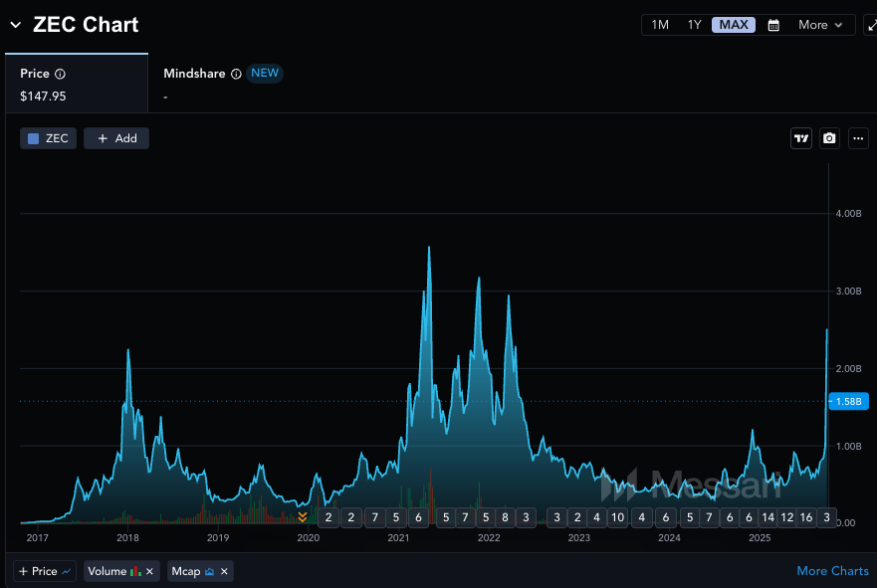
Task: Open the three-dot chart options menu
Action: tap(858, 138)
